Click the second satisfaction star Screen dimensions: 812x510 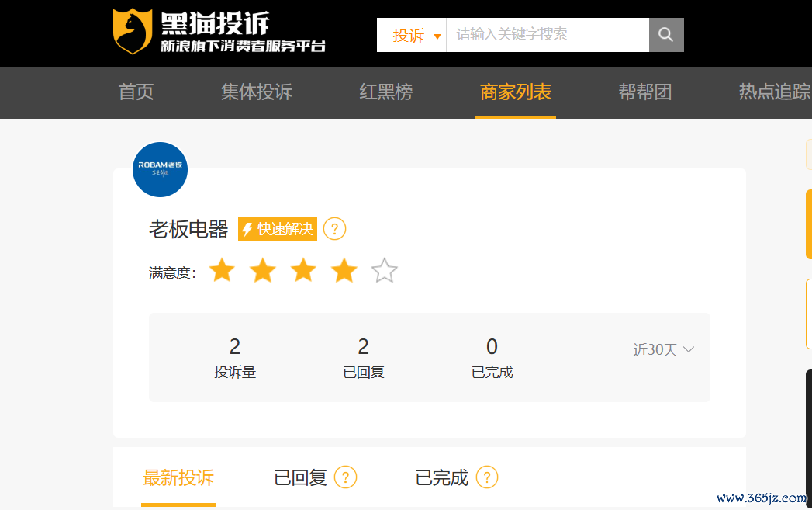tap(263, 271)
